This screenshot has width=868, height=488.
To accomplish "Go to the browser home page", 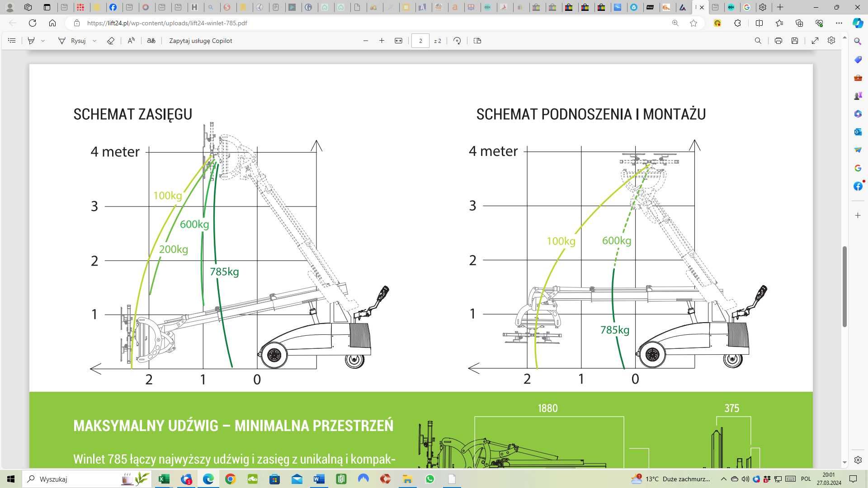I will (x=52, y=23).
